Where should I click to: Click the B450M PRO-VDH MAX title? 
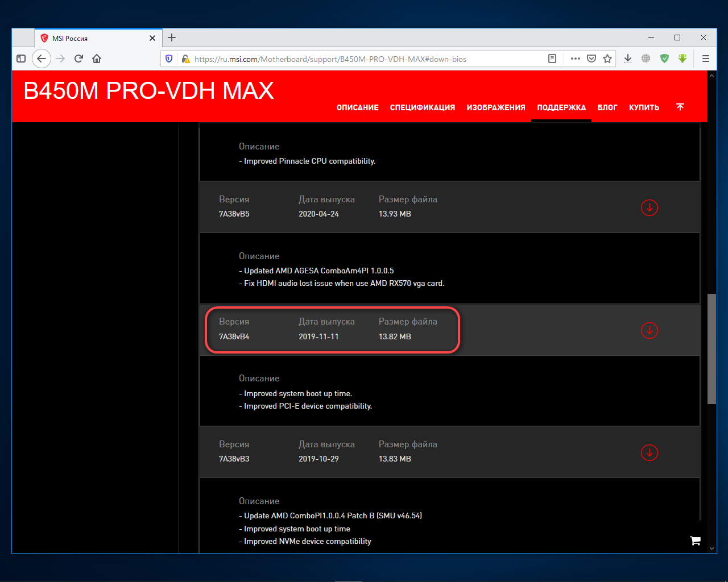[148, 91]
